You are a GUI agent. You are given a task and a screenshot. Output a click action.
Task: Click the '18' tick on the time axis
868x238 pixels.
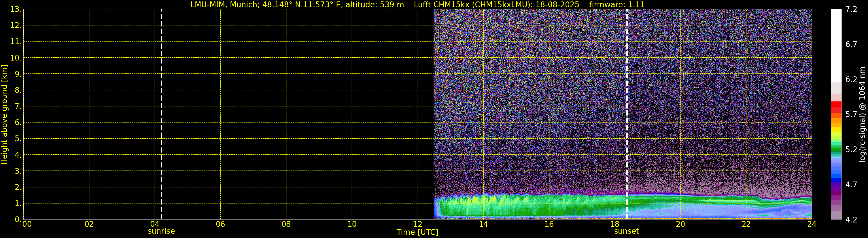(x=614, y=224)
